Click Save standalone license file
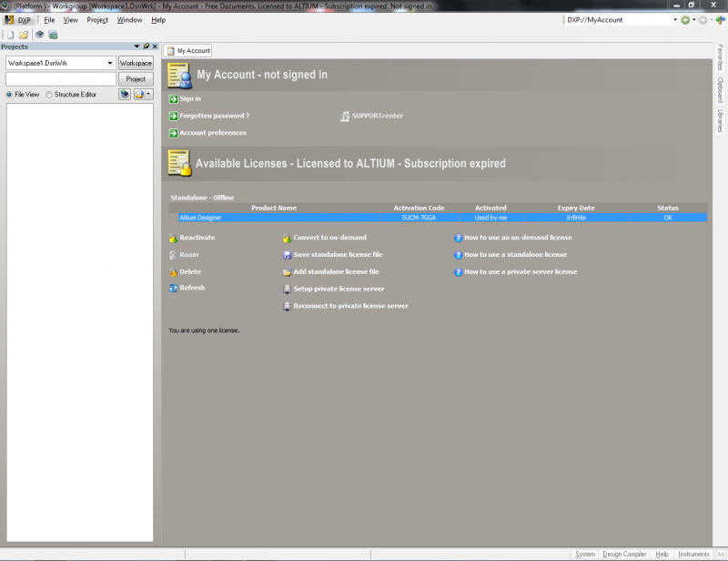Viewport: 728px width, 561px height. [338, 255]
